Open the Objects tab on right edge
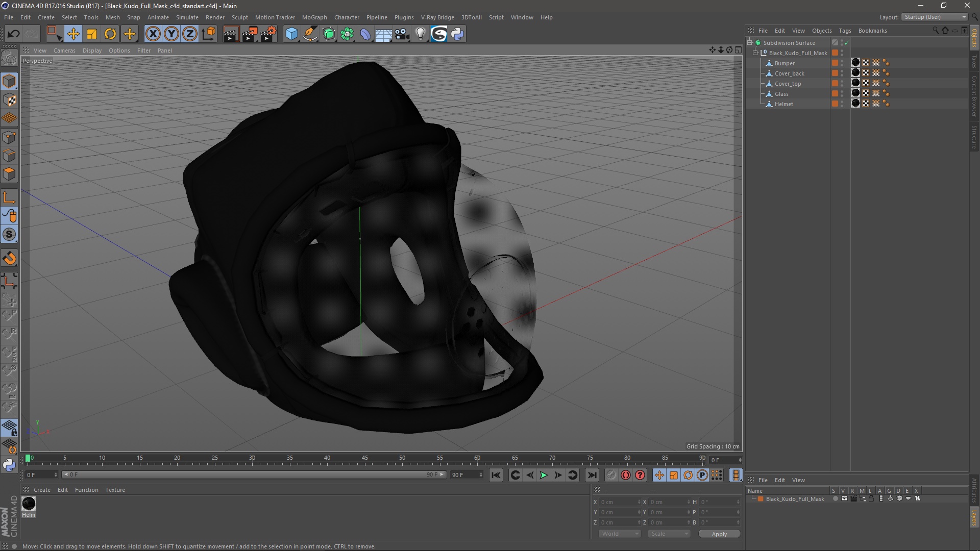This screenshot has width=980, height=551. (x=974, y=38)
